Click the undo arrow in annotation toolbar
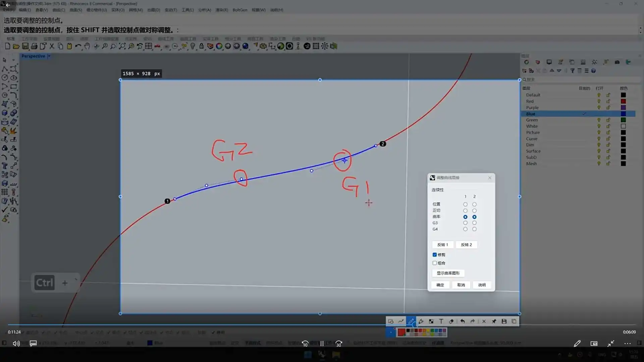 [x=463, y=321]
